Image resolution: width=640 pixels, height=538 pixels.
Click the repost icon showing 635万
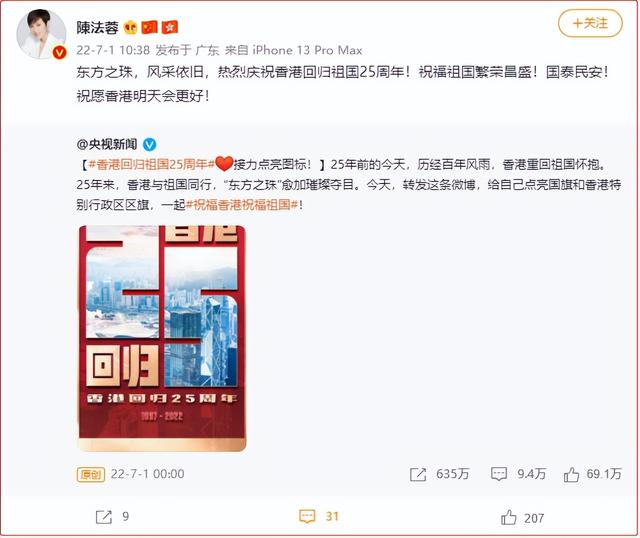(x=418, y=474)
